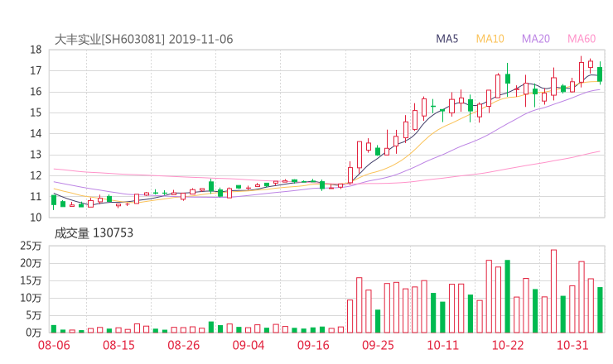Click the chart title 大丰实业[SH603081] 2019-11-06
Viewport: 613px width, 364px height.
coord(143,39)
